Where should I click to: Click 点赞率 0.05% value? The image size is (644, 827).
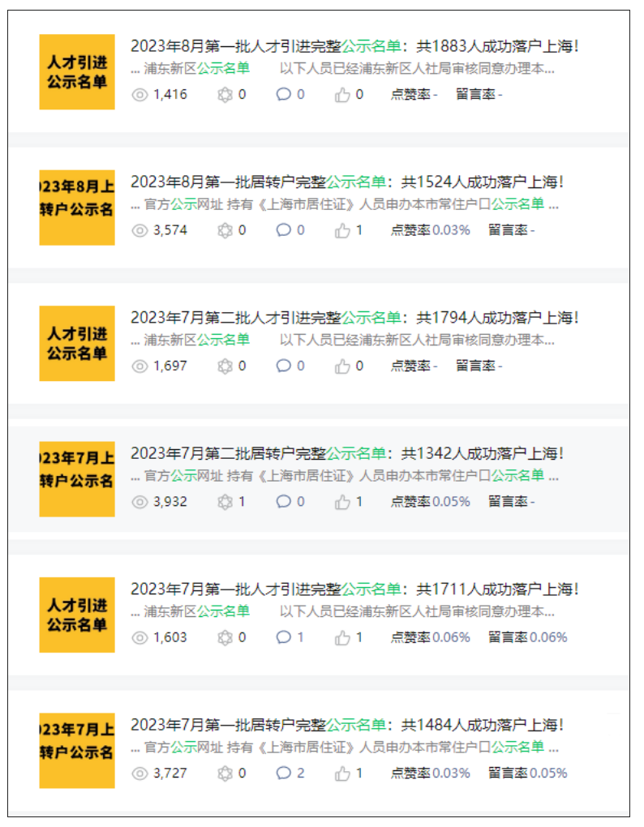coord(451,502)
